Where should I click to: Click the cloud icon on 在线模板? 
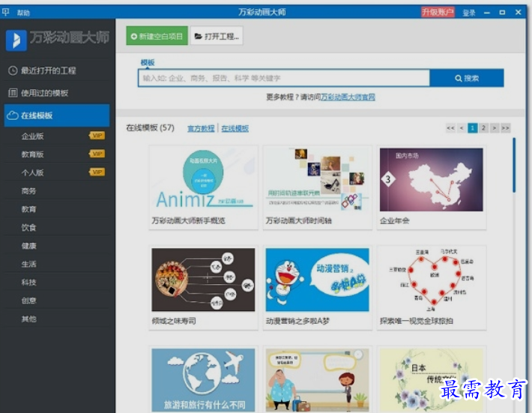pyautogui.click(x=13, y=115)
